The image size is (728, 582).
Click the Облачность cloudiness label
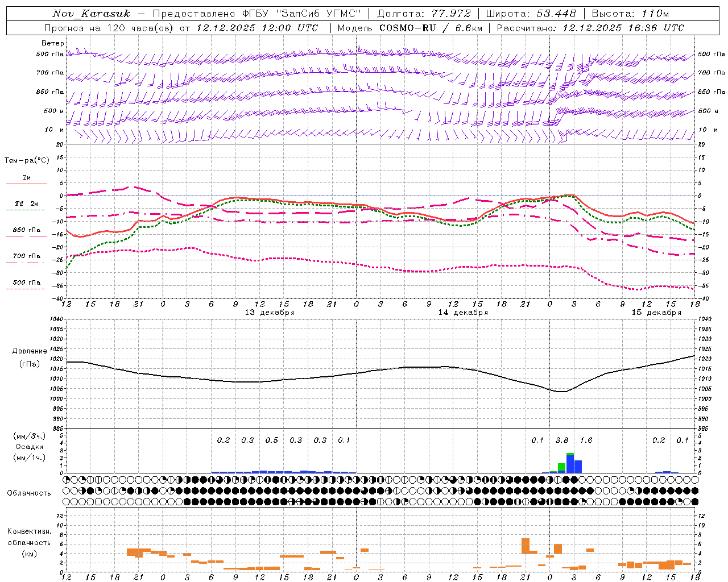[x=29, y=493]
